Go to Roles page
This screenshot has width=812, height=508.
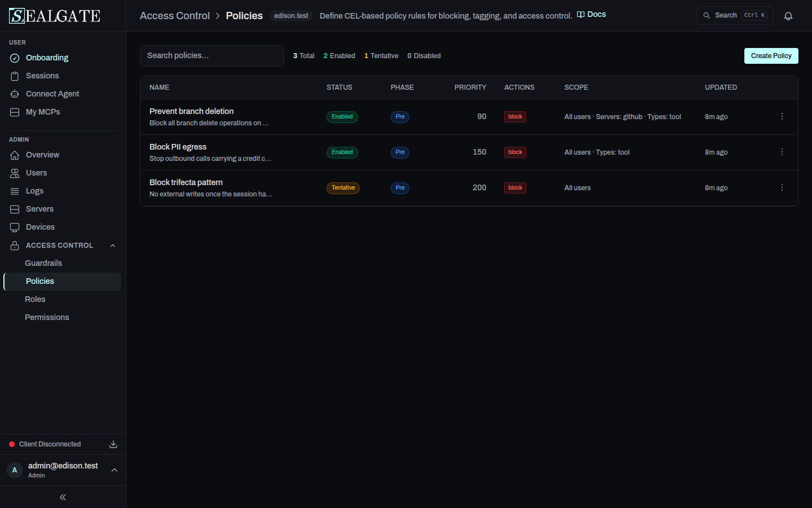(x=35, y=299)
